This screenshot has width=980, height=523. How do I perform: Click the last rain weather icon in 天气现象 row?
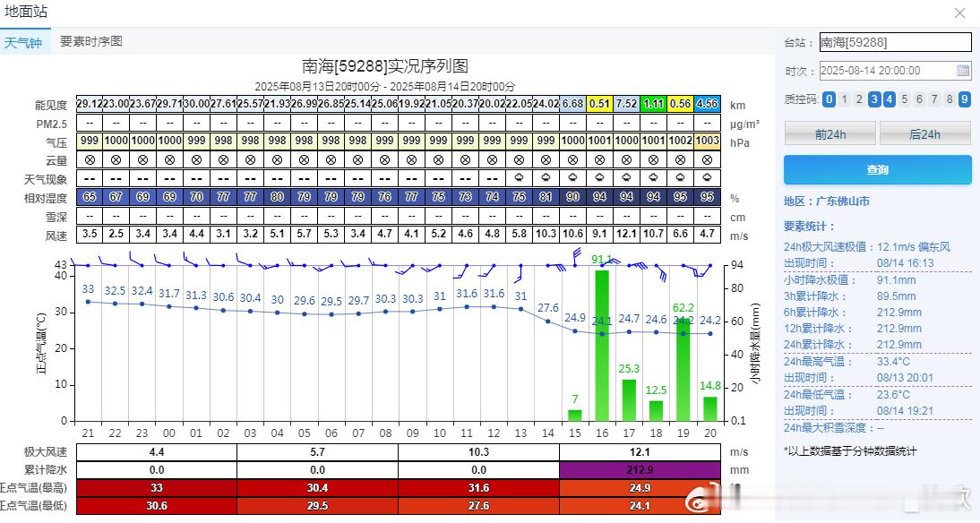707,177
